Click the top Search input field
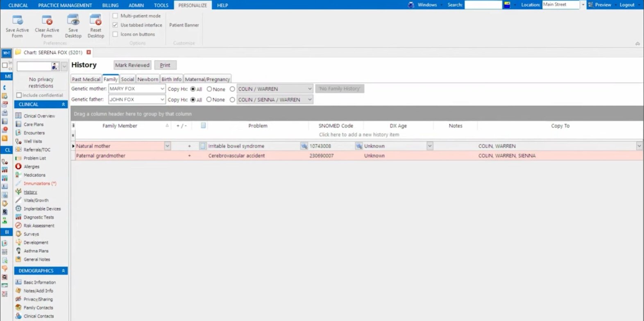The width and height of the screenshot is (644, 321). pyautogui.click(x=483, y=5)
